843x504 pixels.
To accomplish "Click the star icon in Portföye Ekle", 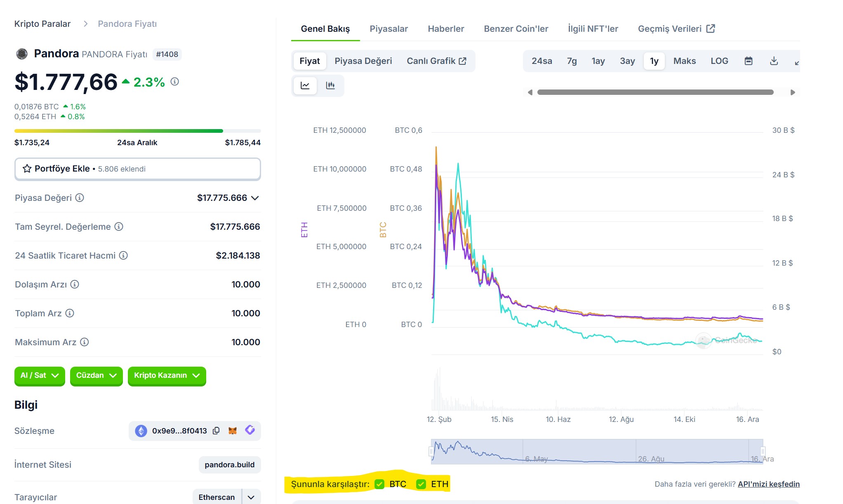I will coord(27,169).
